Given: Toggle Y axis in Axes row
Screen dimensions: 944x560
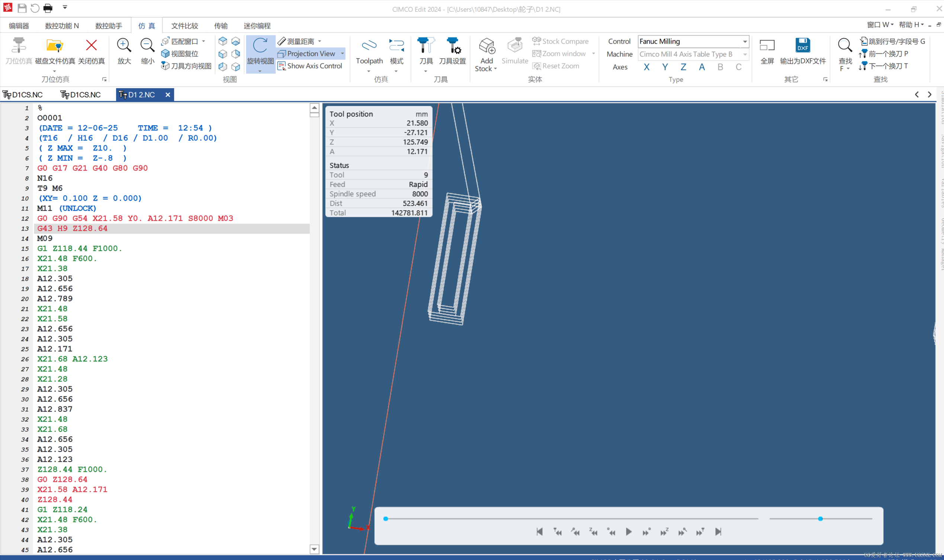Looking at the screenshot, I should click(x=665, y=67).
